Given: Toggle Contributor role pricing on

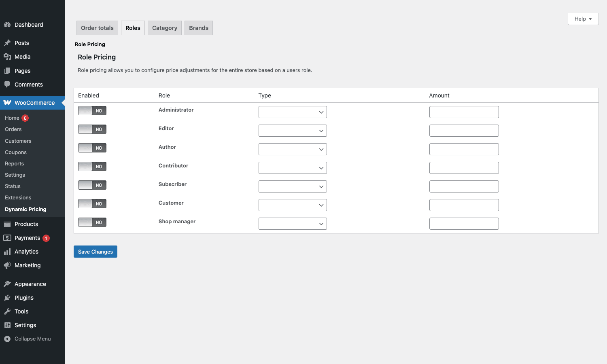Looking at the screenshot, I should (x=92, y=167).
